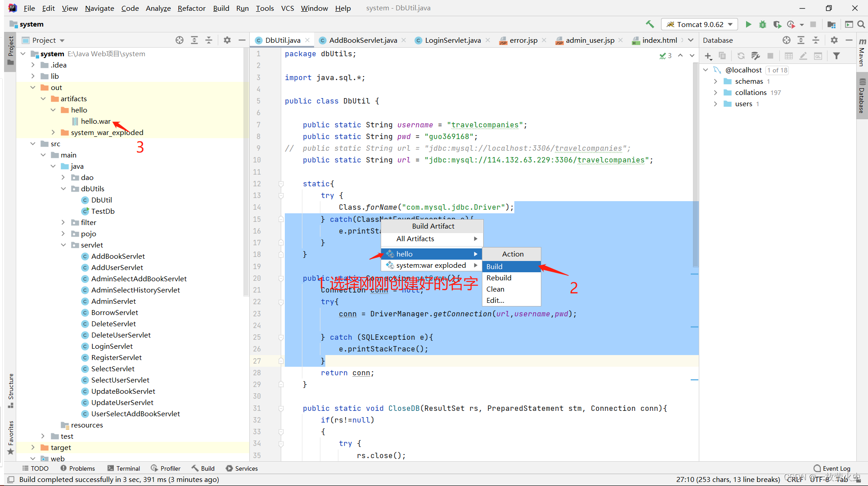
Task: Open the Project panel settings gear
Action: [227, 40]
